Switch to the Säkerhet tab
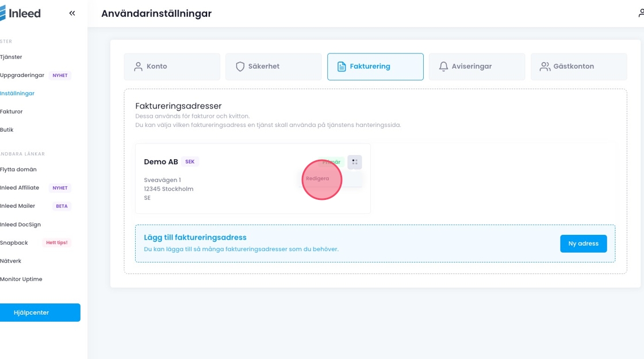Screen dimensions: 644x359 (x=273, y=67)
